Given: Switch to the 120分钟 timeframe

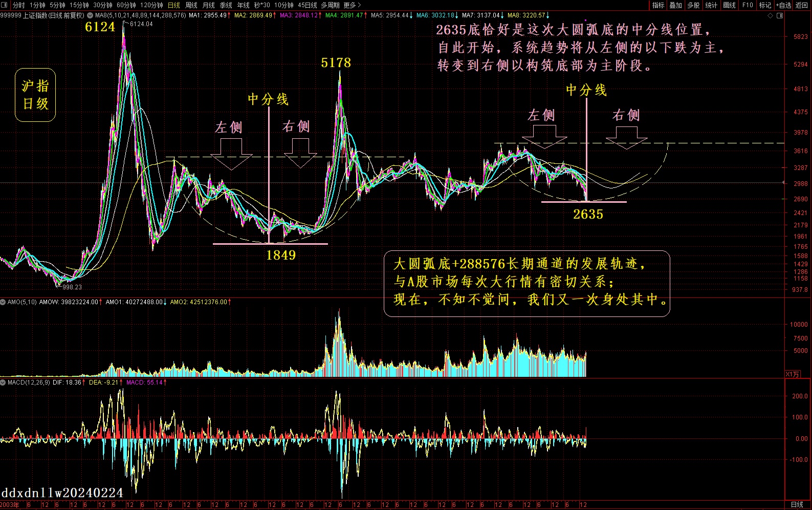Looking at the screenshot, I should (x=152, y=5).
